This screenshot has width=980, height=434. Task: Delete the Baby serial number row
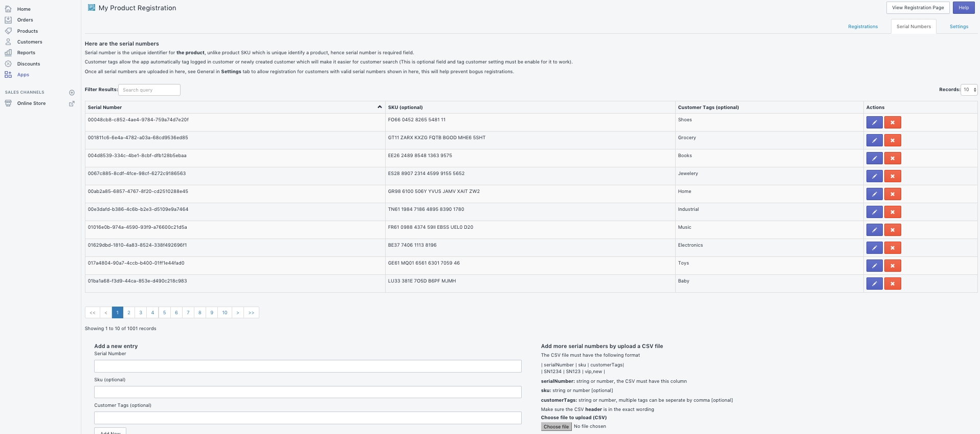point(892,284)
